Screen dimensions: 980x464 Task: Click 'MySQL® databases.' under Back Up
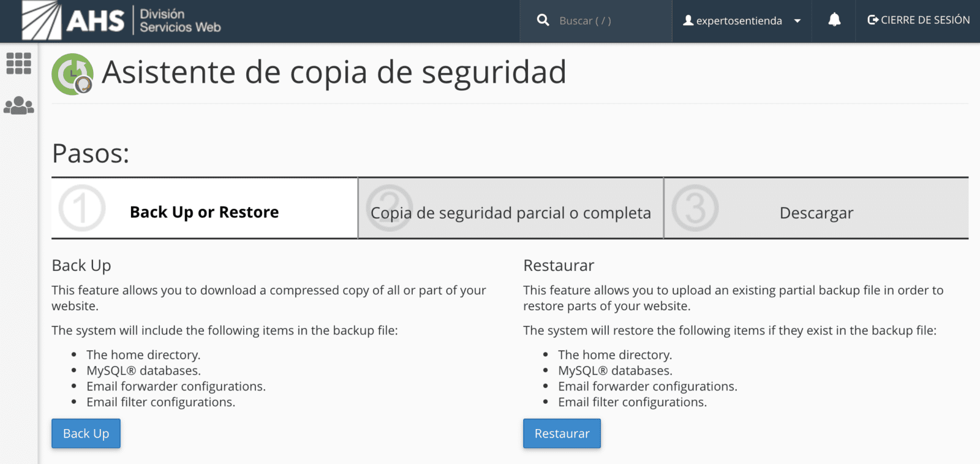[x=143, y=371]
